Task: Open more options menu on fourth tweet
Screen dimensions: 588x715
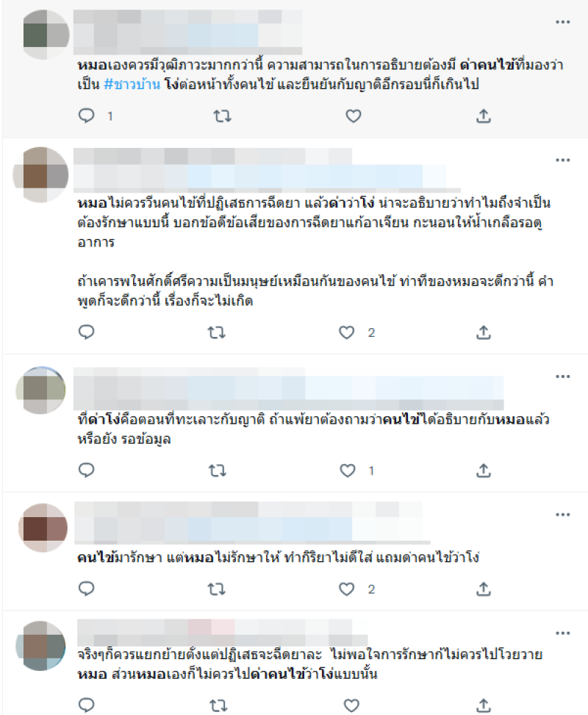Action: coord(562,515)
